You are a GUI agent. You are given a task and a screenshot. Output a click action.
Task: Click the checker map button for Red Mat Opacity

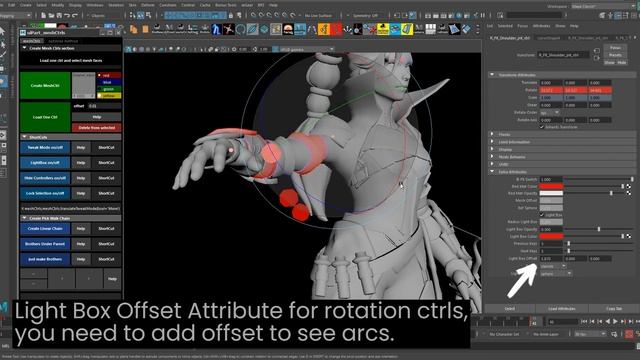629,193
